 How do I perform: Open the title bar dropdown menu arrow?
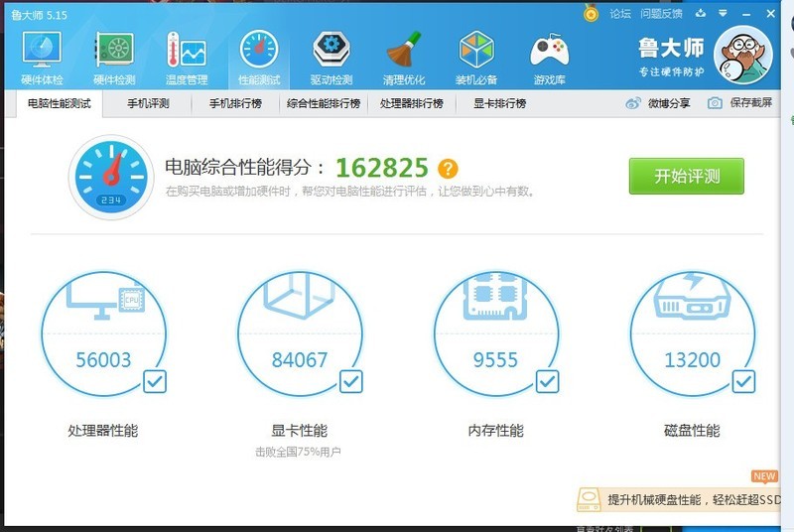pos(724,14)
